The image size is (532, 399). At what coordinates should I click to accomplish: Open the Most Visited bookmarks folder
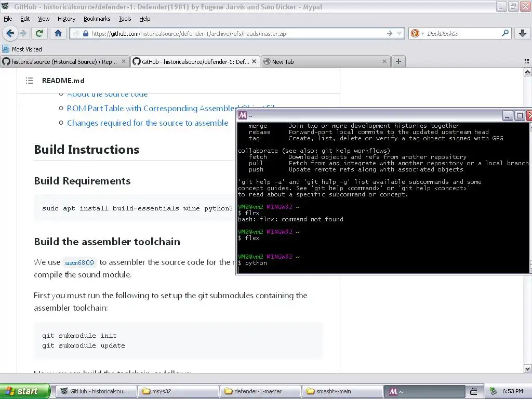(22, 49)
